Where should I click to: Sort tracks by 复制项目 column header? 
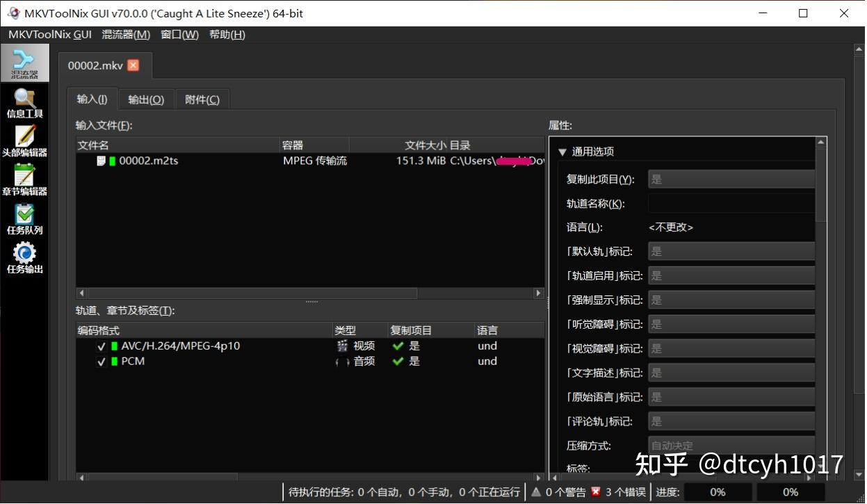coord(431,330)
